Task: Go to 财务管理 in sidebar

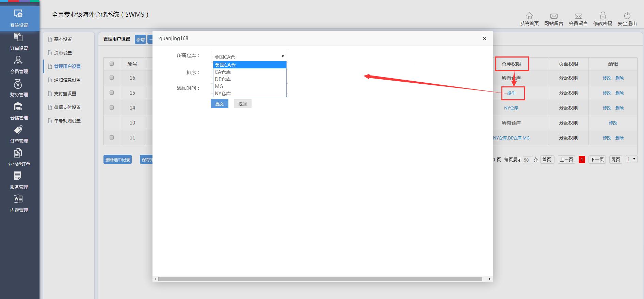Action: 19,88
